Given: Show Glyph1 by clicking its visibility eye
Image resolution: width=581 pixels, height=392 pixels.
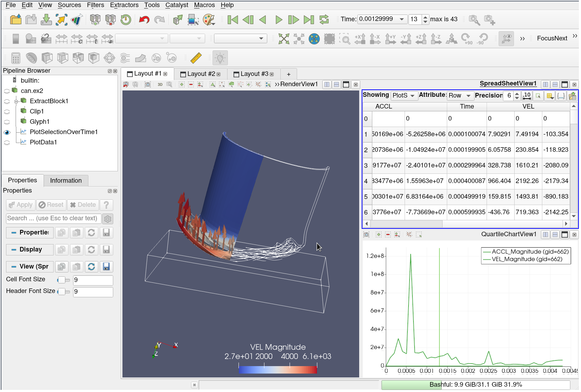Looking at the screenshot, I should (7, 121).
